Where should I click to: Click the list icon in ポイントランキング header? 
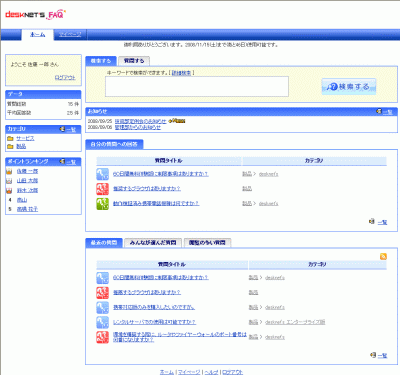click(x=62, y=161)
